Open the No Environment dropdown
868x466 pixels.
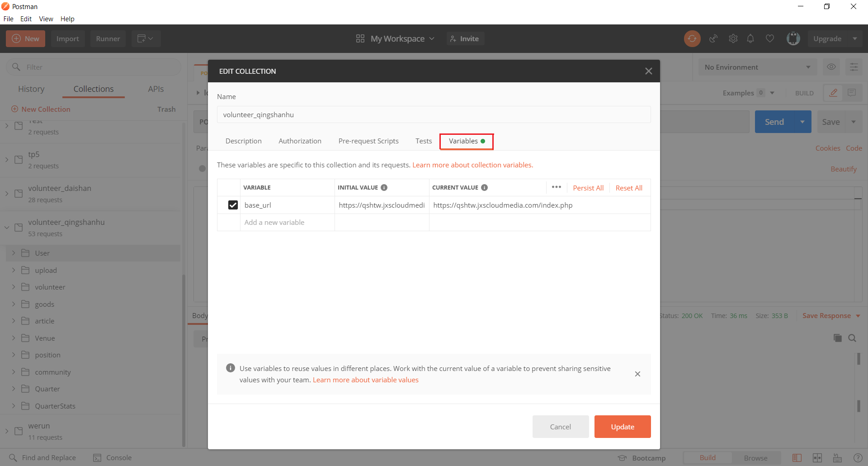pos(757,67)
